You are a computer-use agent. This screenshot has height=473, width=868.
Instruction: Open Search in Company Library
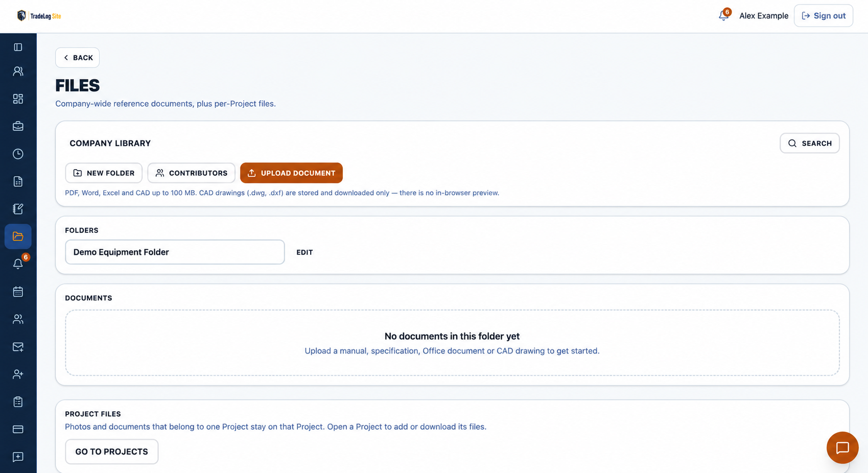pyautogui.click(x=810, y=144)
